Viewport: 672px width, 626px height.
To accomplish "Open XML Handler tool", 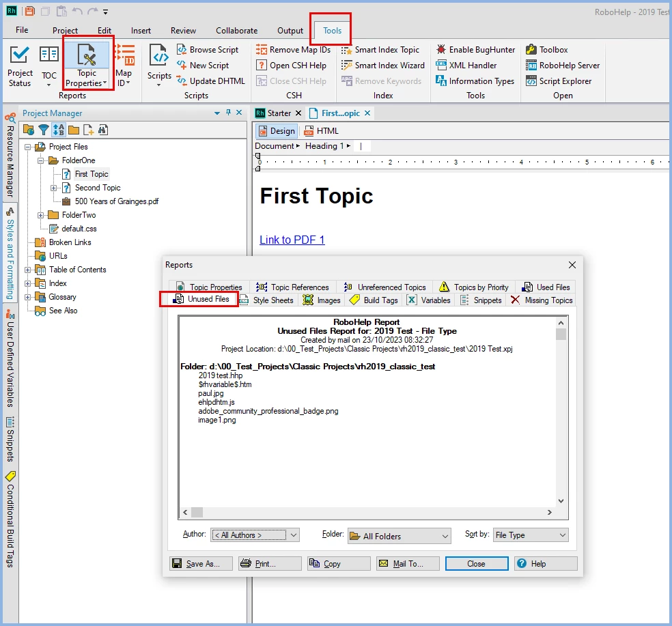I will click(466, 65).
